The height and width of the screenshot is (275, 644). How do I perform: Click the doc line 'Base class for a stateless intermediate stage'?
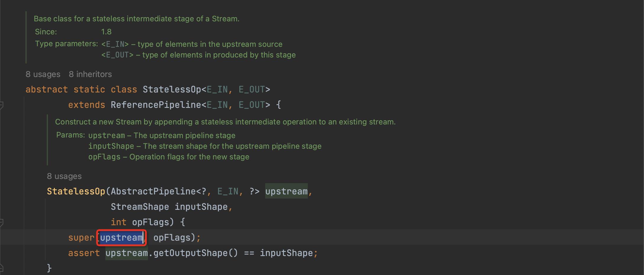[136, 19]
